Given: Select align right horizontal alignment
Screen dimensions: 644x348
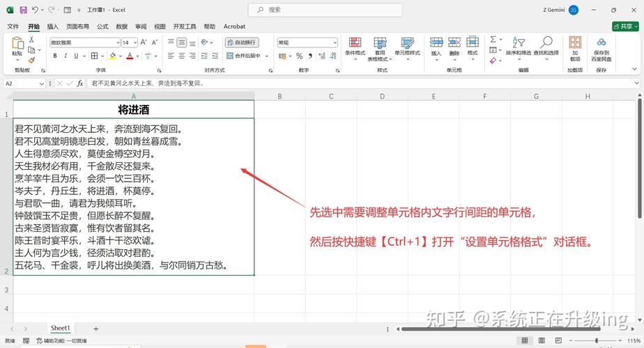Looking at the screenshot, I should pyautogui.click(x=192, y=56).
